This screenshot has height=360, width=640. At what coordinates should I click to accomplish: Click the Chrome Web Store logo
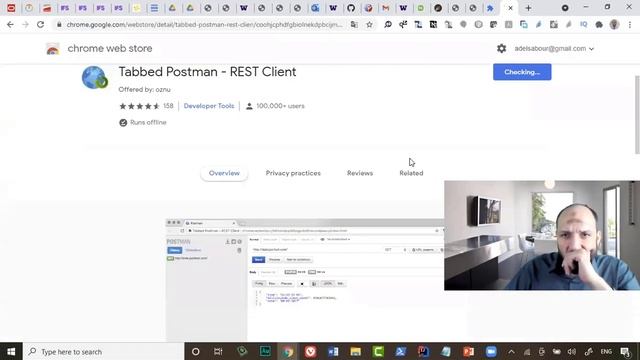53,49
